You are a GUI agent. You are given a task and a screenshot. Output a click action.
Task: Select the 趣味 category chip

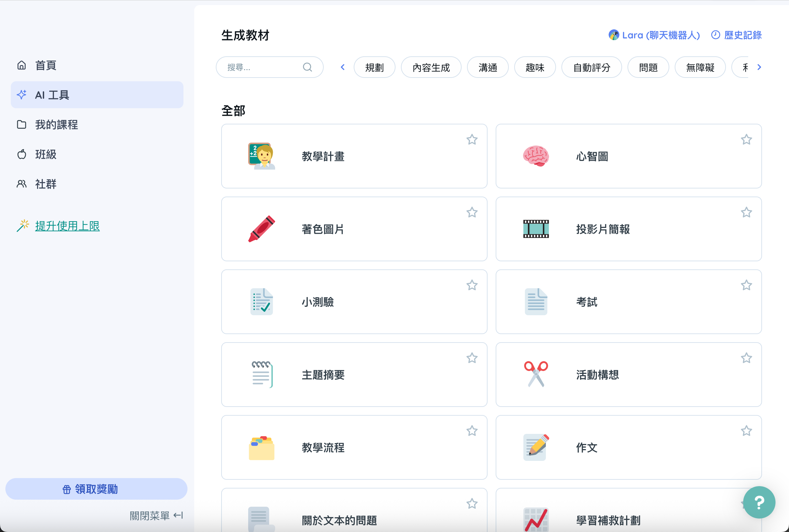[x=535, y=67]
